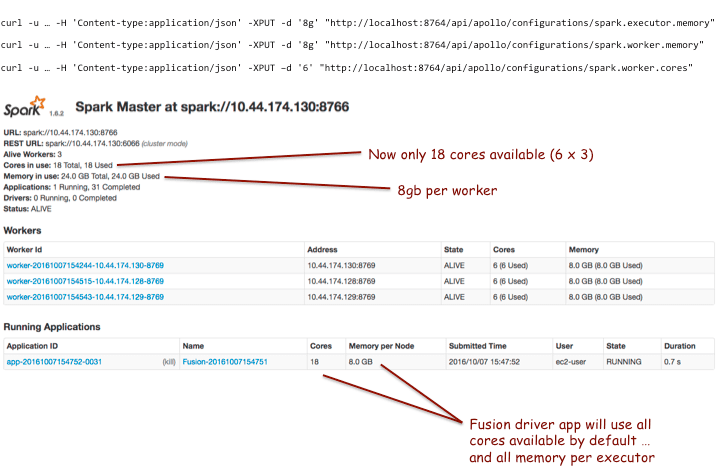Screen dimensions: 720x476
Task: Click cores cell of 10.44.174.128 worker
Action: pyautogui.click(x=511, y=281)
